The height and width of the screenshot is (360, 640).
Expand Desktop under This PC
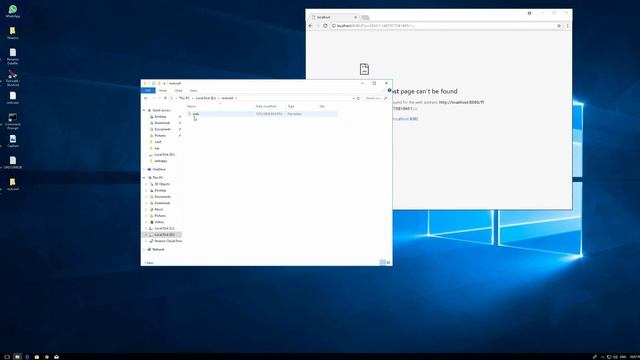point(147,191)
